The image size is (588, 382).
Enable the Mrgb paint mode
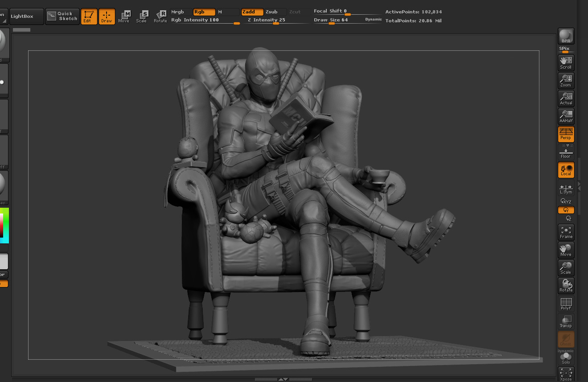point(177,12)
